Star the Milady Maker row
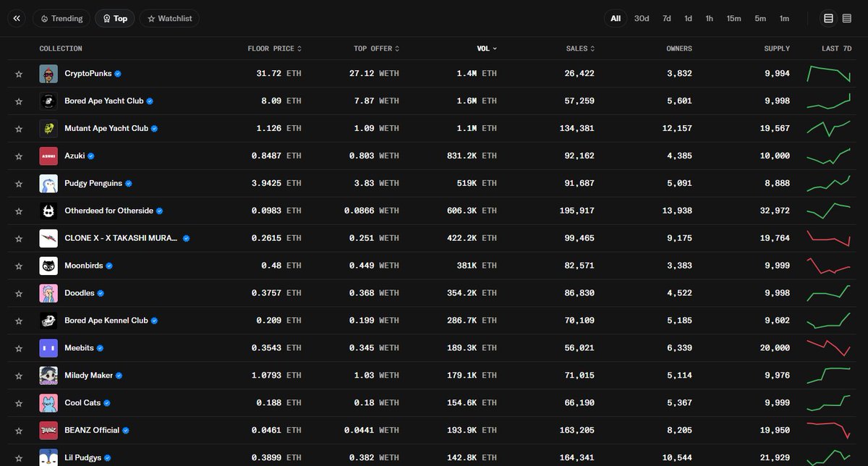 click(x=19, y=376)
